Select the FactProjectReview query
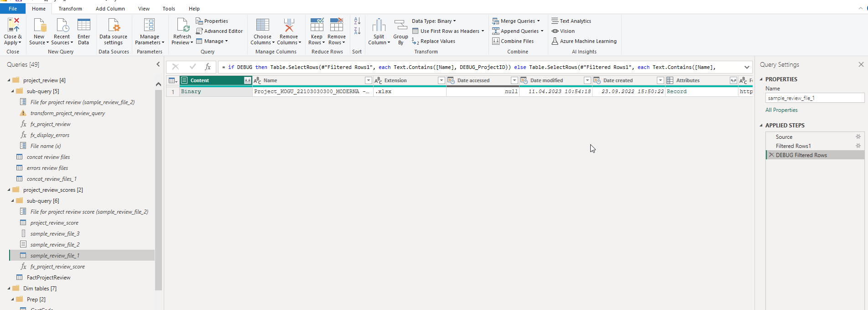Viewport: 868px width, 310px height. click(x=48, y=278)
